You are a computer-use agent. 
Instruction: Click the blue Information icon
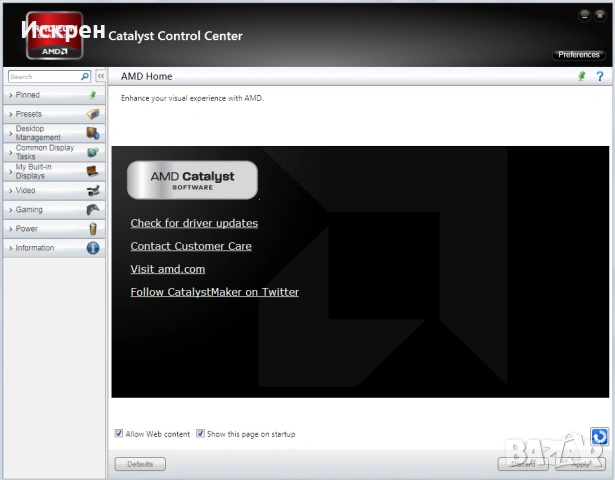click(93, 248)
